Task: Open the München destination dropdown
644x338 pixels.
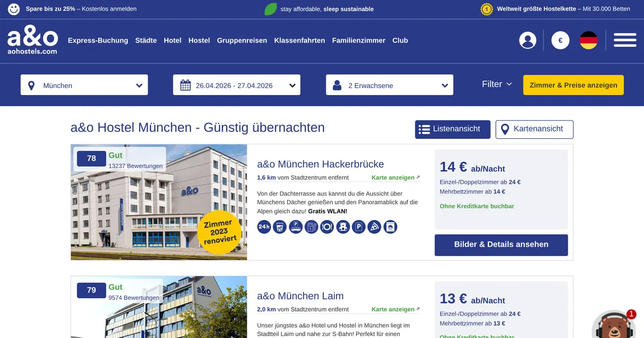Action: [84, 85]
